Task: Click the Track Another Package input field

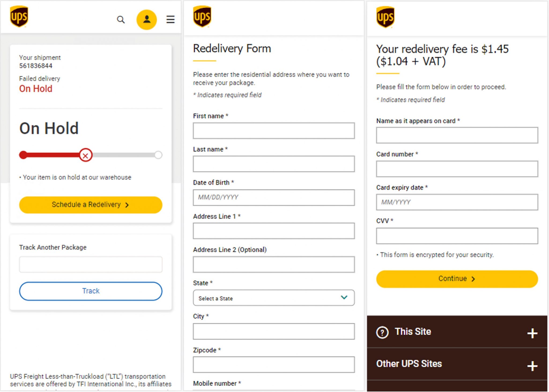Action: 91,265
